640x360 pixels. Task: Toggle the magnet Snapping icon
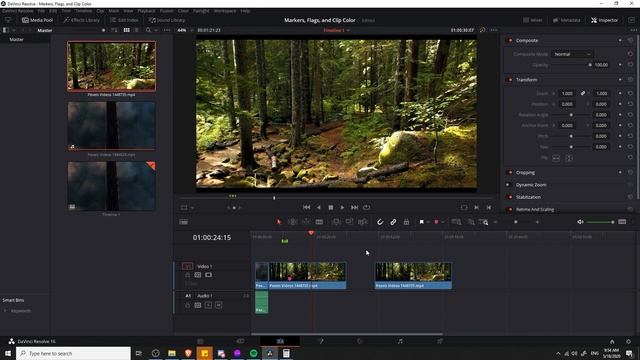[380, 222]
